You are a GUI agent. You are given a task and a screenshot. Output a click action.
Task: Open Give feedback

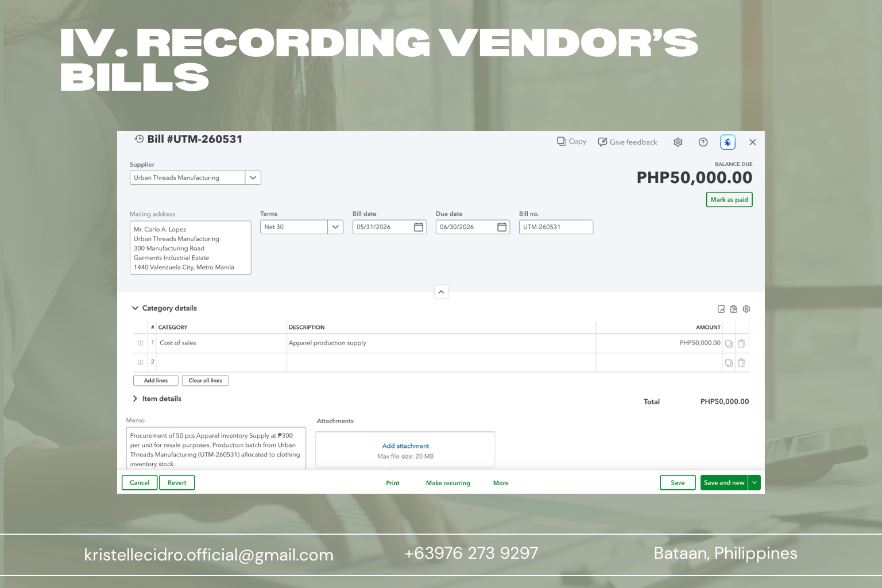[x=627, y=142]
